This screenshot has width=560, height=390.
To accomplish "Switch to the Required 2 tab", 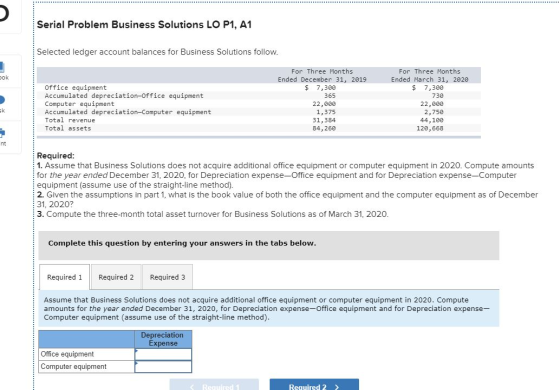I will coord(116,277).
